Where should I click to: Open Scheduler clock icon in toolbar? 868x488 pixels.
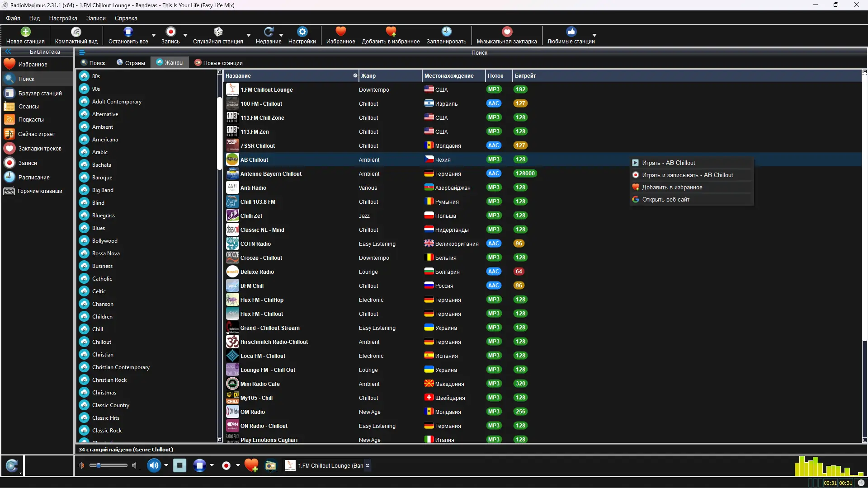tap(446, 32)
